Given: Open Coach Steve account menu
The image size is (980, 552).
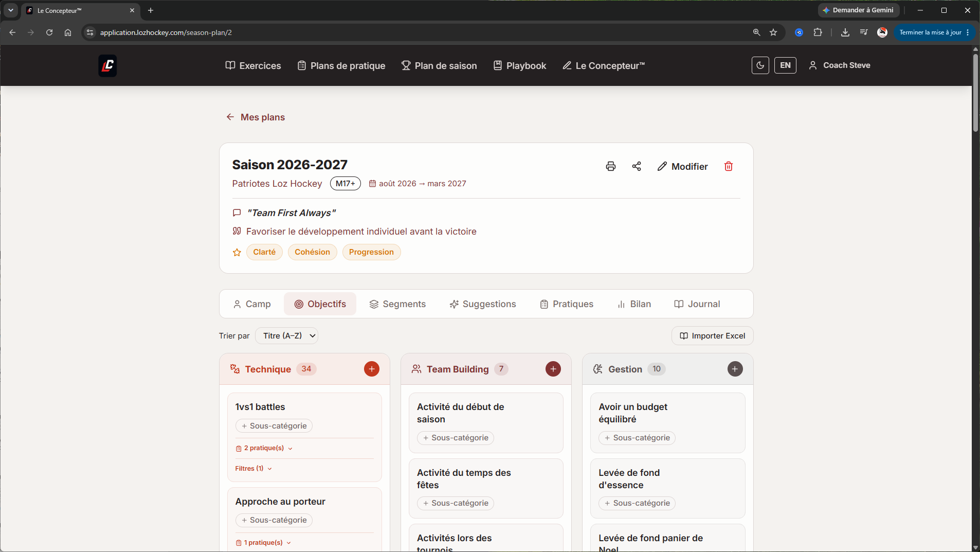Looking at the screenshot, I should [x=839, y=65].
